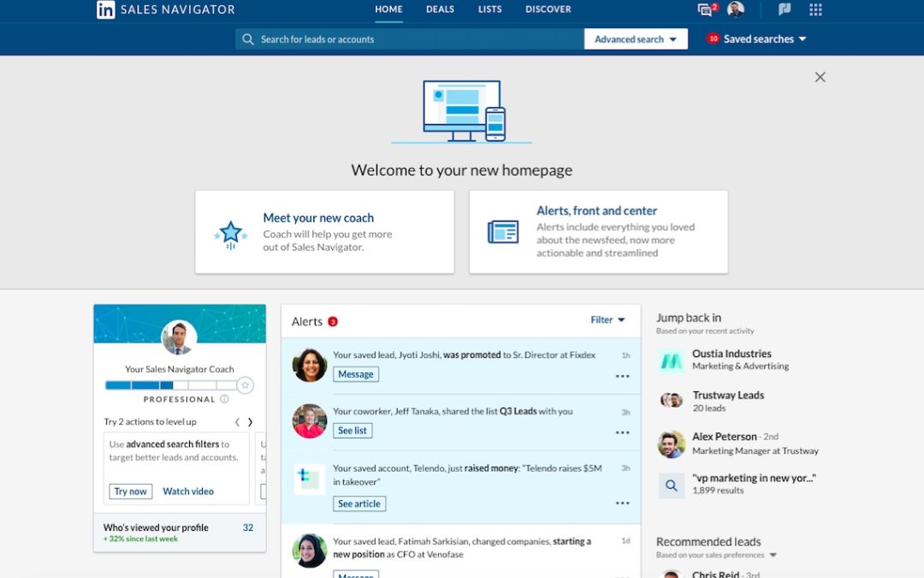Close the welcome banner with X
This screenshot has height=578, width=924.
coord(820,77)
